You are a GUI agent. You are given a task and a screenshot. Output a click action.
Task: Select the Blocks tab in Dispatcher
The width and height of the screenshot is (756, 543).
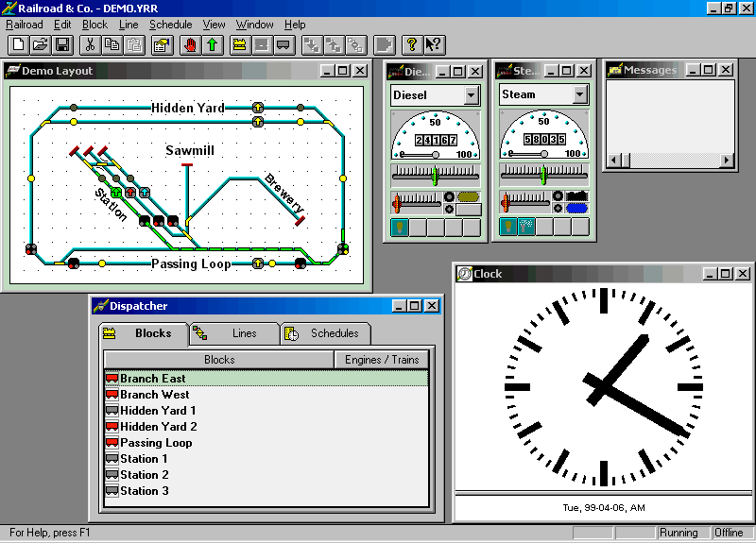pyautogui.click(x=144, y=333)
